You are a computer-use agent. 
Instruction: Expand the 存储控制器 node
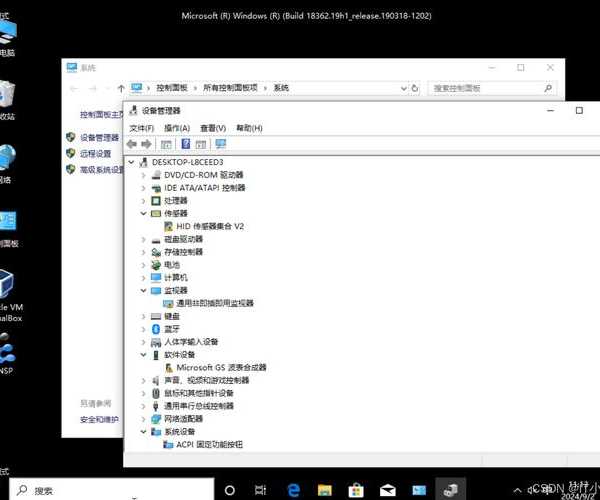pos(143,252)
